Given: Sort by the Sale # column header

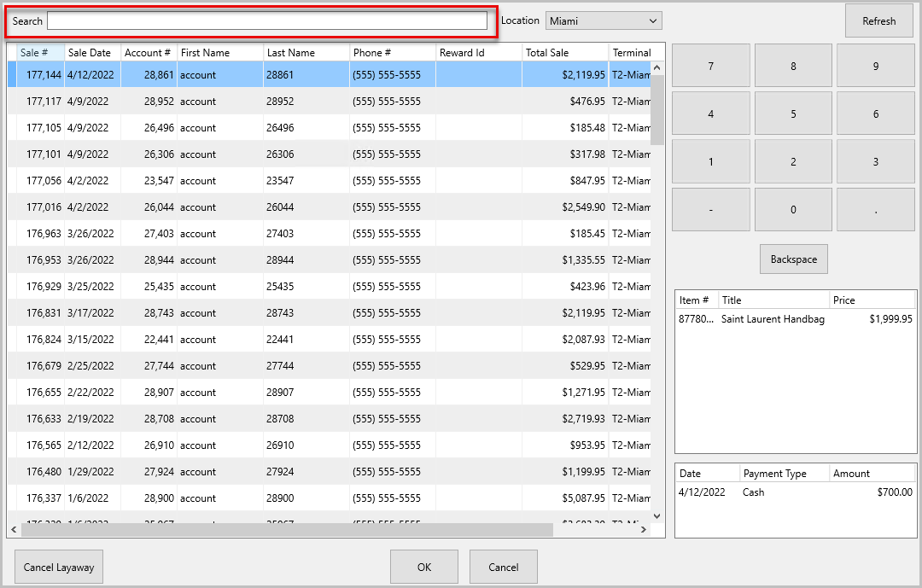Looking at the screenshot, I should (x=41, y=52).
